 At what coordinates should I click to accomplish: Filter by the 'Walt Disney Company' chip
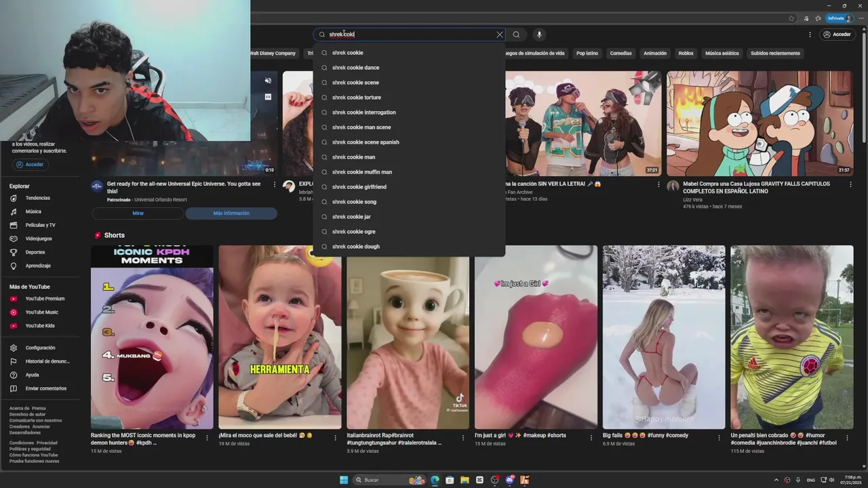coord(274,53)
